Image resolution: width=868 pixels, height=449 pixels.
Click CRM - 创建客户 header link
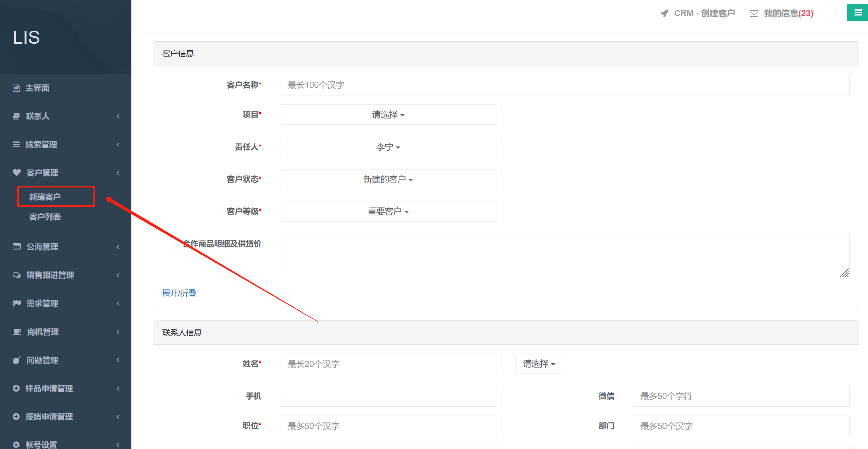(705, 13)
